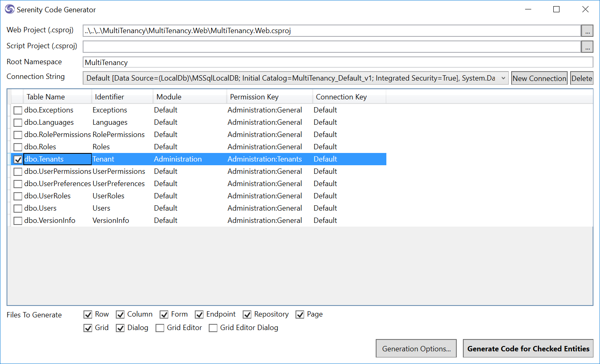Viewport: 600px width, 364px height.
Task: Focus the Root Namespace text field
Action: [337, 62]
